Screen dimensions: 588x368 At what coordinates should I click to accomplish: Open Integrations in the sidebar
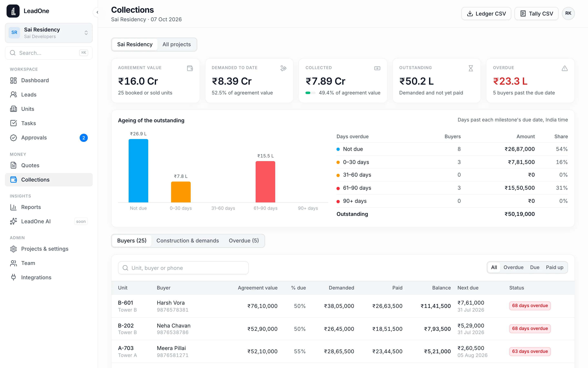coord(49,277)
